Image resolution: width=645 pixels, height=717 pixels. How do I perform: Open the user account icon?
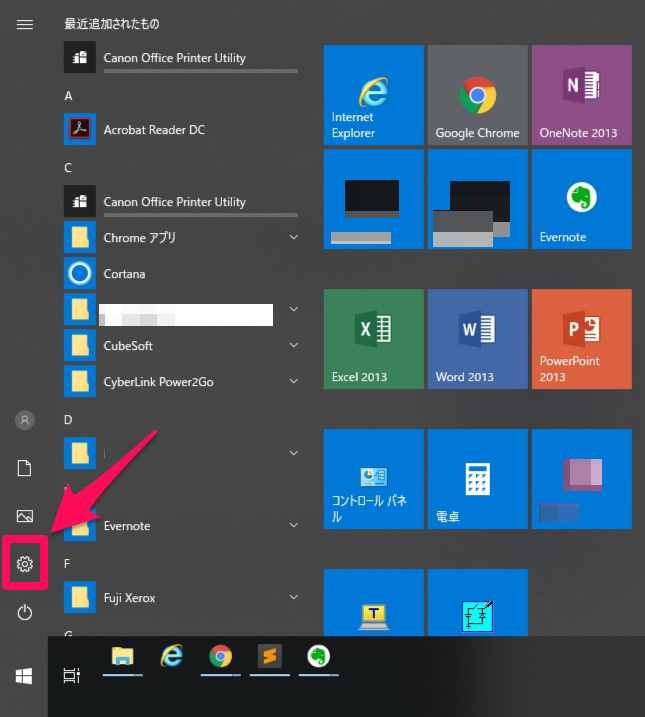[25, 420]
